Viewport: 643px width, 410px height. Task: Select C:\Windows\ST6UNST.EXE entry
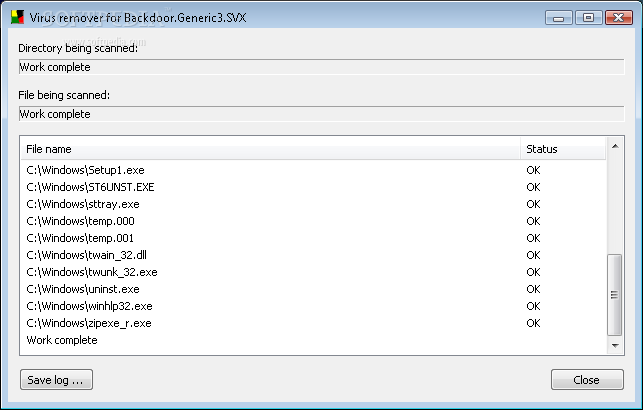pyautogui.click(x=90, y=187)
